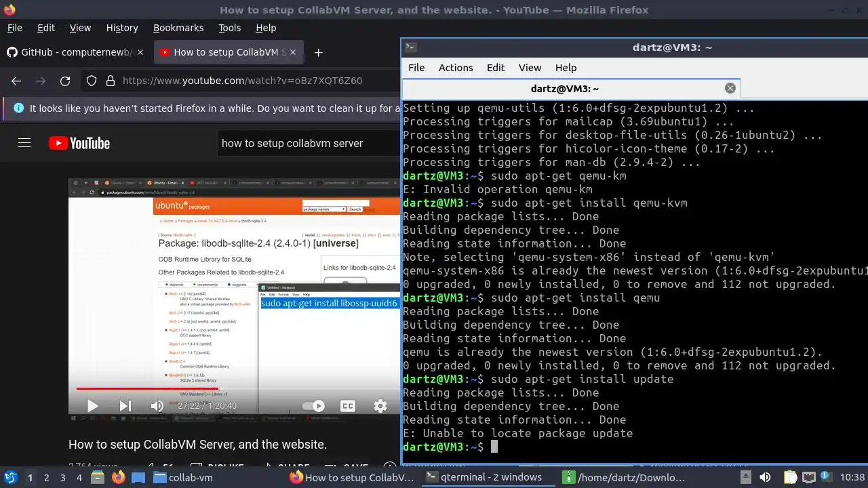The width and height of the screenshot is (868, 488).
Task: Switch to the collab-vm taskbar window
Action: pos(183,477)
